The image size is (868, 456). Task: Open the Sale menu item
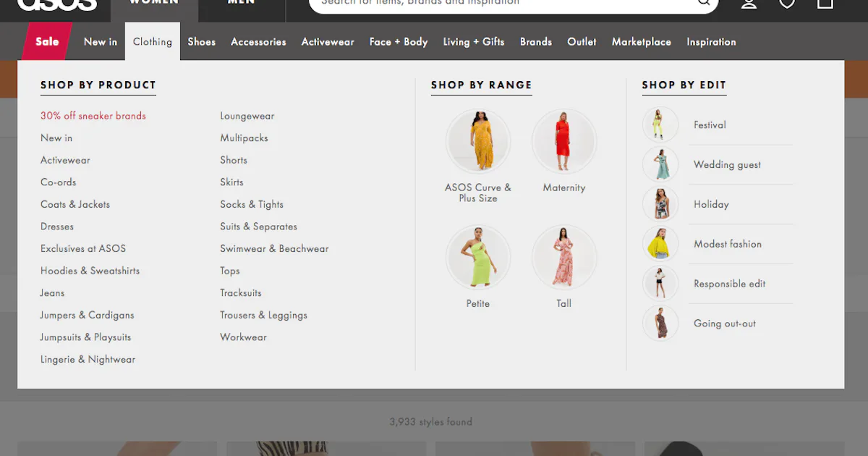tap(45, 41)
